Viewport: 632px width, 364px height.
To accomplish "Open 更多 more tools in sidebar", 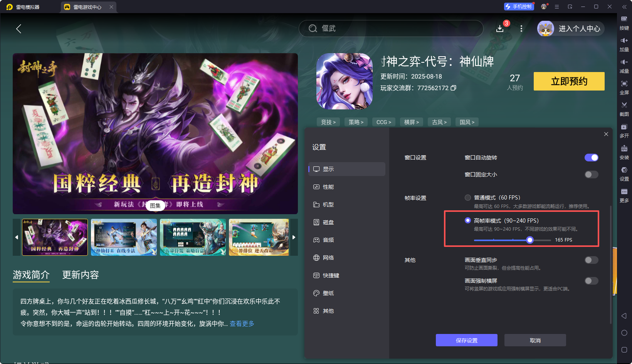I will [624, 195].
